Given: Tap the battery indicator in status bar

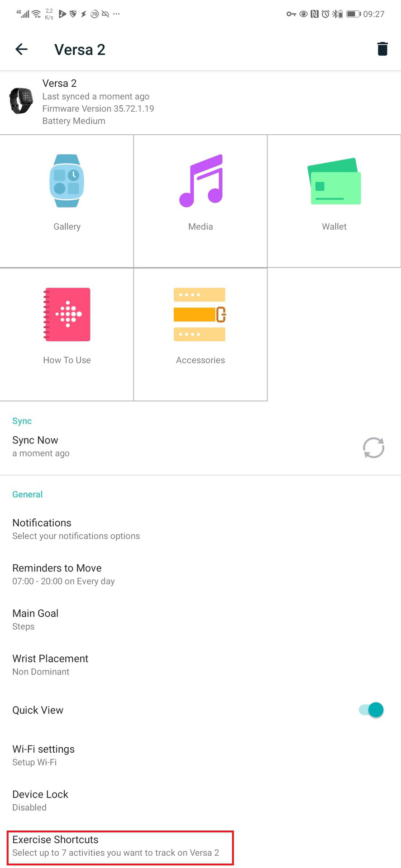Looking at the screenshot, I should click(353, 14).
